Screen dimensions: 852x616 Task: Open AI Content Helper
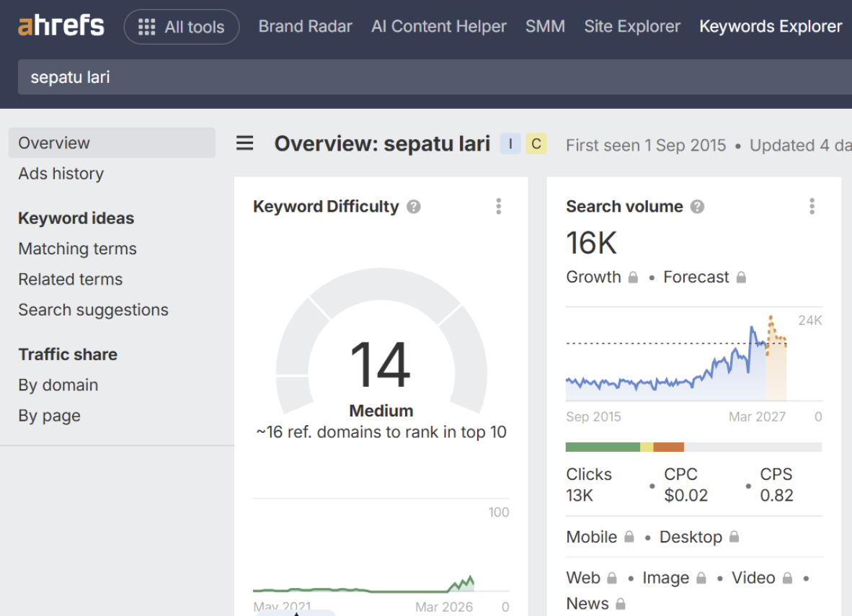[438, 27]
